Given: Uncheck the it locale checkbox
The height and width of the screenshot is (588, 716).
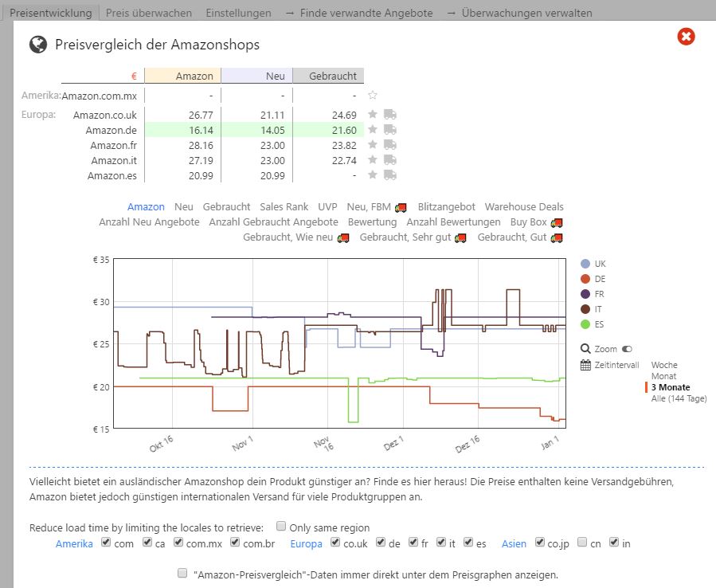Looking at the screenshot, I should point(440,542).
